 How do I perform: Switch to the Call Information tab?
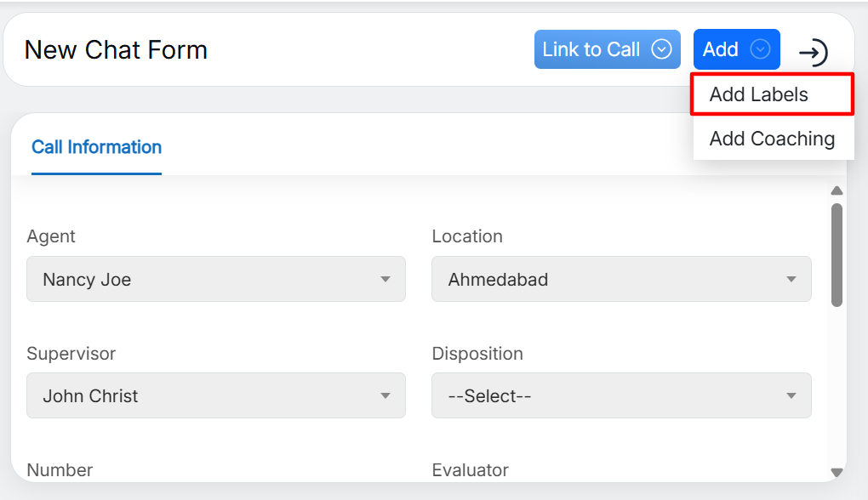pos(96,147)
